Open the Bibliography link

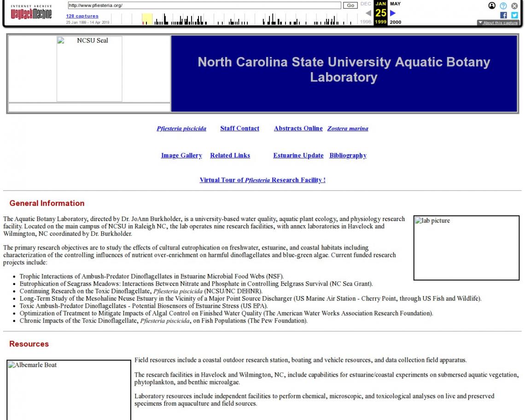click(348, 155)
